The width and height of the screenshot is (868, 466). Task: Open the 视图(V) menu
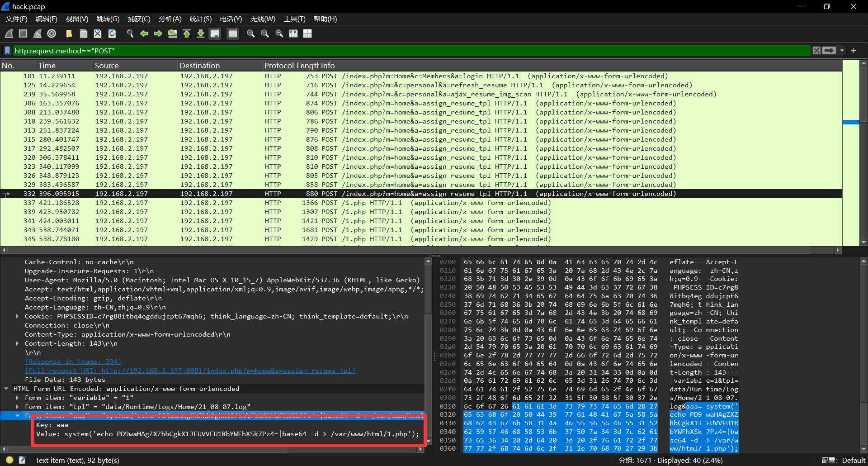(77, 19)
